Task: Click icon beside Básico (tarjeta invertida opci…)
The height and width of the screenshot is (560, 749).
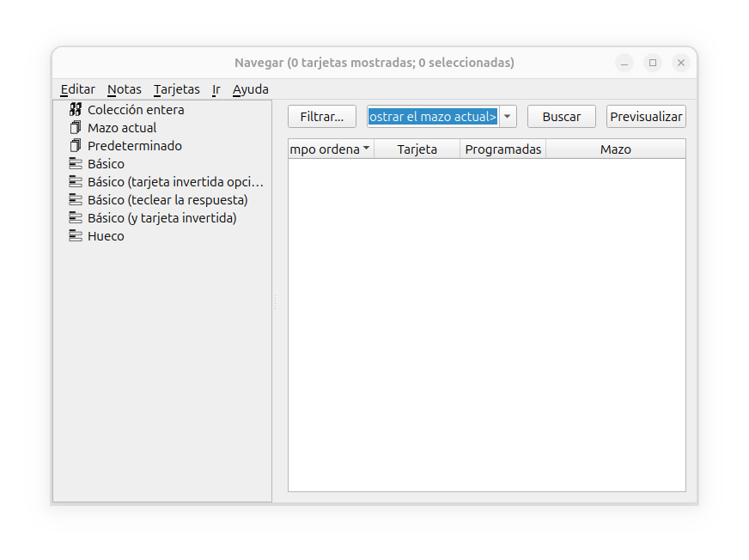Action: click(76, 182)
